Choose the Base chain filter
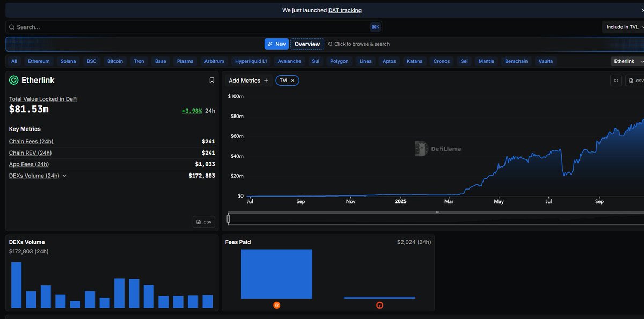Screen dimensions: 644x319 point(160,61)
